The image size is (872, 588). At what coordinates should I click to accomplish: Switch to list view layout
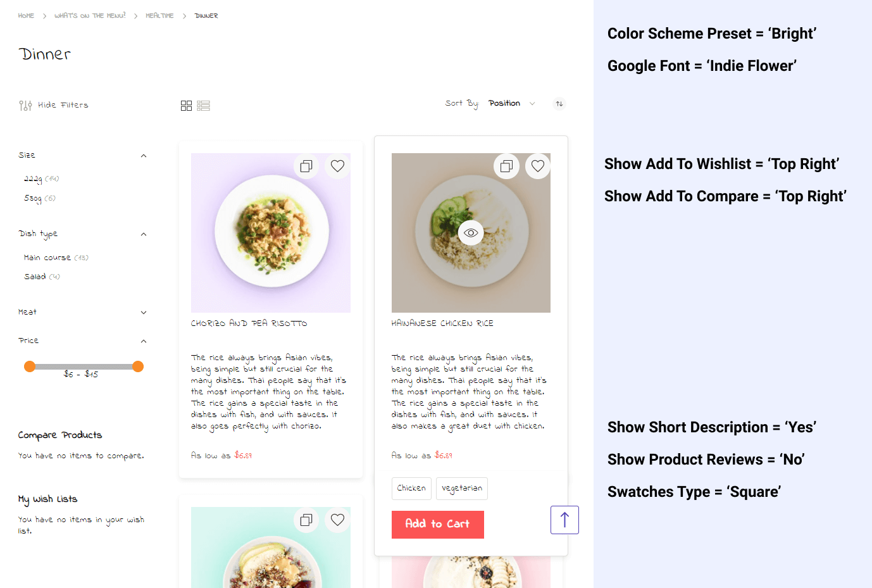[x=203, y=106]
